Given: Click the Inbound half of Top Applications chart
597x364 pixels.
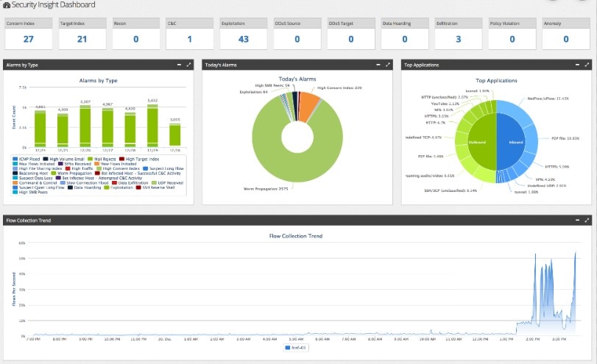Looking at the screenshot, I should [x=511, y=141].
